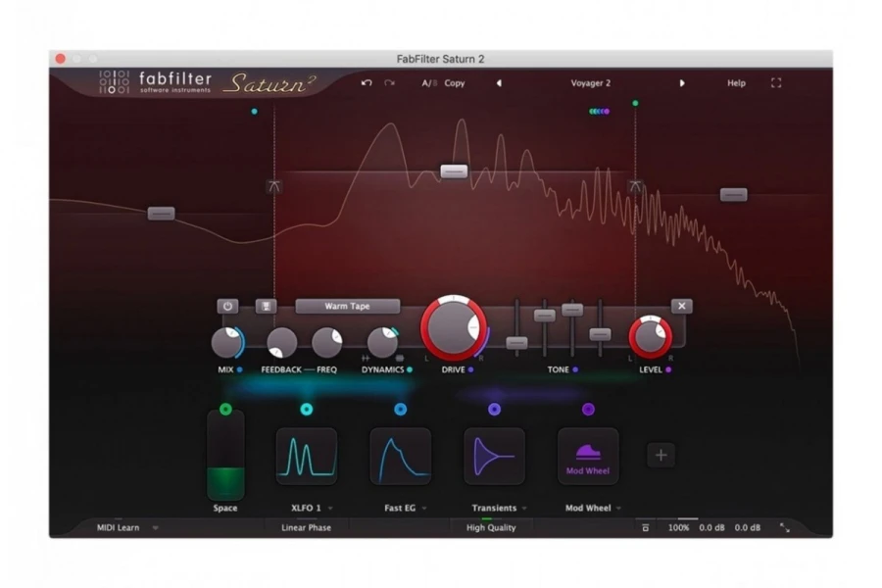Open the XLFO 1 waveform panel
882x588 pixels.
point(307,456)
